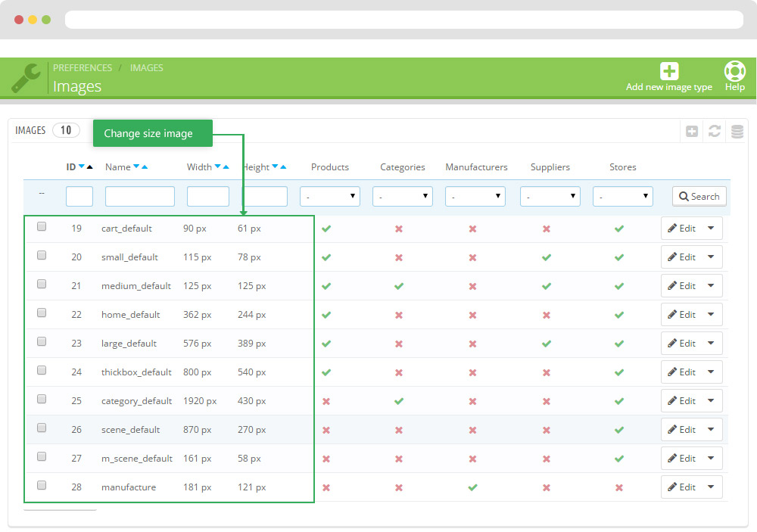The image size is (757, 532).
Task: Tick the checkbox for home_default
Action: click(x=42, y=313)
